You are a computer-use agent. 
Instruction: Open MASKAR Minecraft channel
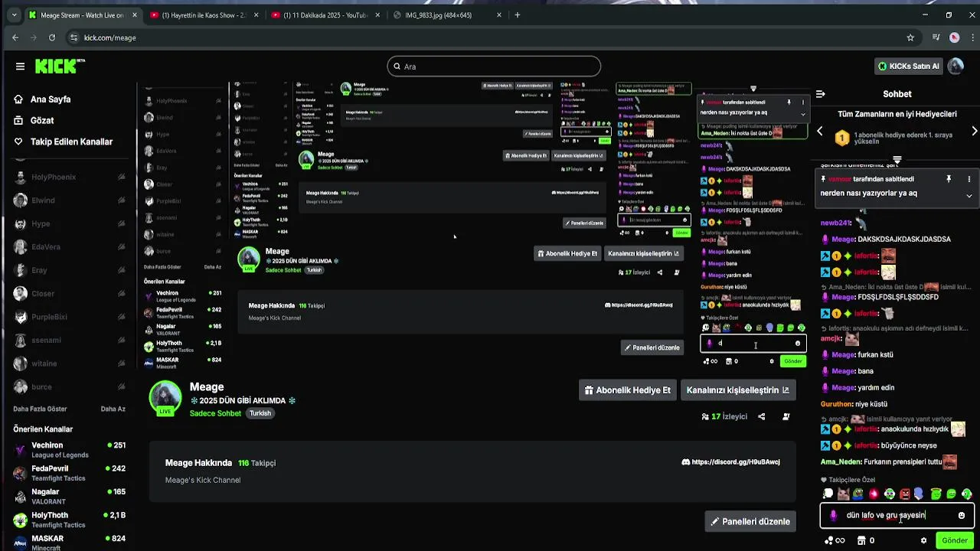[69, 542]
